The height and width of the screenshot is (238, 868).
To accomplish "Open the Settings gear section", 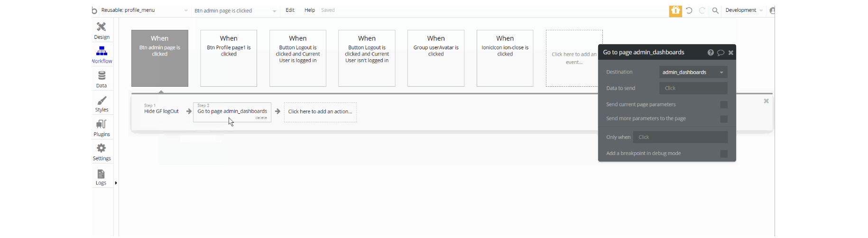I will (x=102, y=152).
